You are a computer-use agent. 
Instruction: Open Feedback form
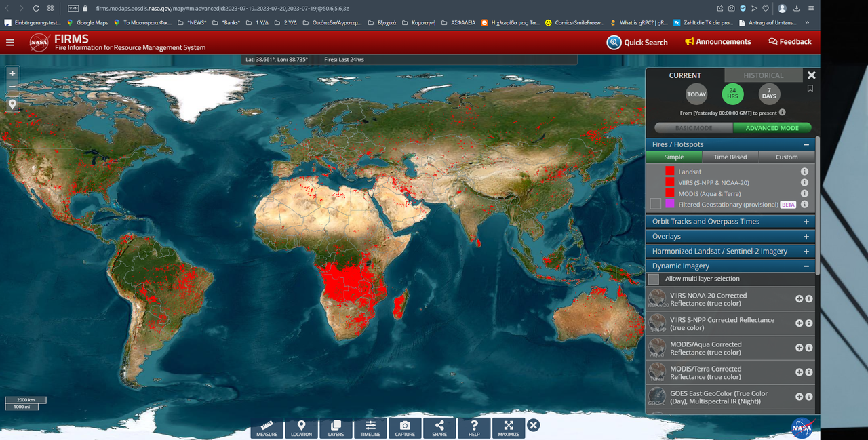click(x=790, y=42)
